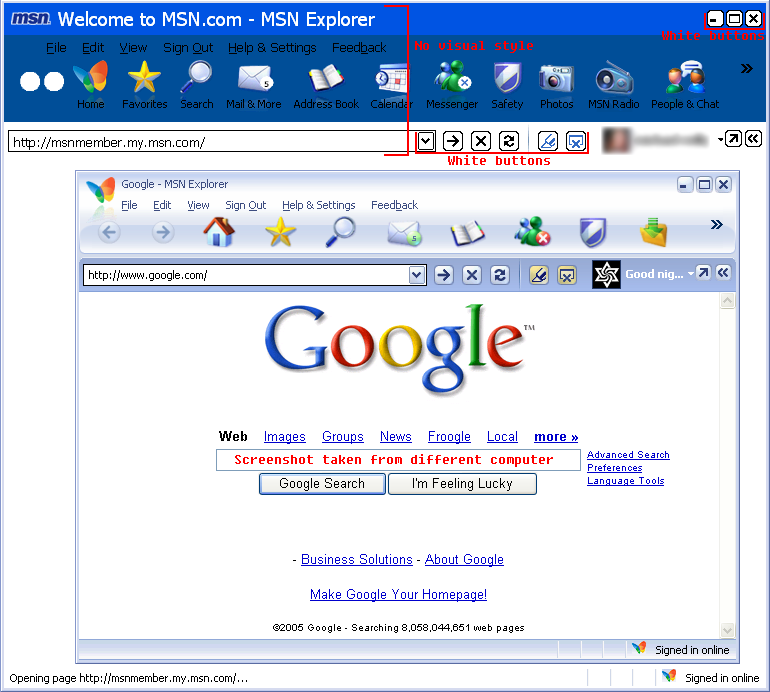Open Images link on Google page
This screenshot has width=770, height=692.
point(284,436)
